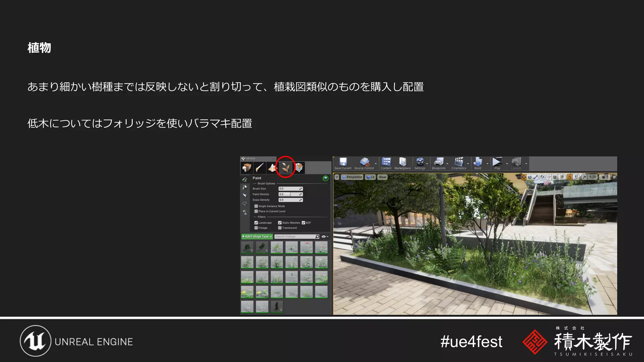The width and height of the screenshot is (644, 362).
Task: Expand the Build options dropdown arrow
Action: click(x=487, y=164)
